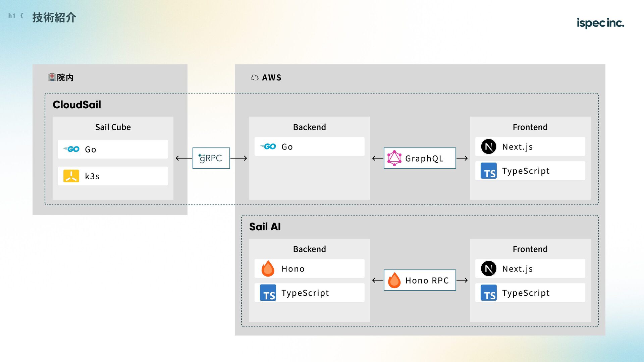Click the Next.js icon in CloudSail Frontend
This screenshot has width=644, height=362.
(x=488, y=146)
